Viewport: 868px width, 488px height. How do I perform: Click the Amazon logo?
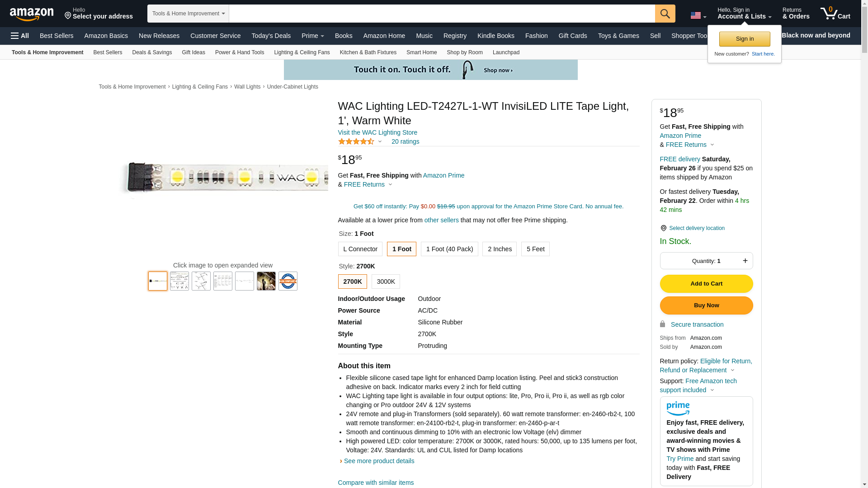click(x=32, y=14)
